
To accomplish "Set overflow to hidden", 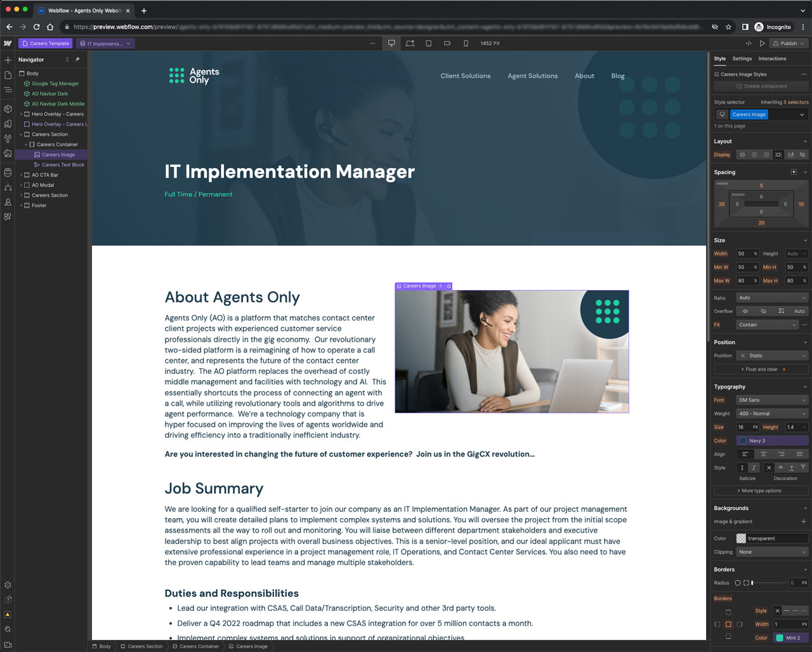I will tap(763, 311).
